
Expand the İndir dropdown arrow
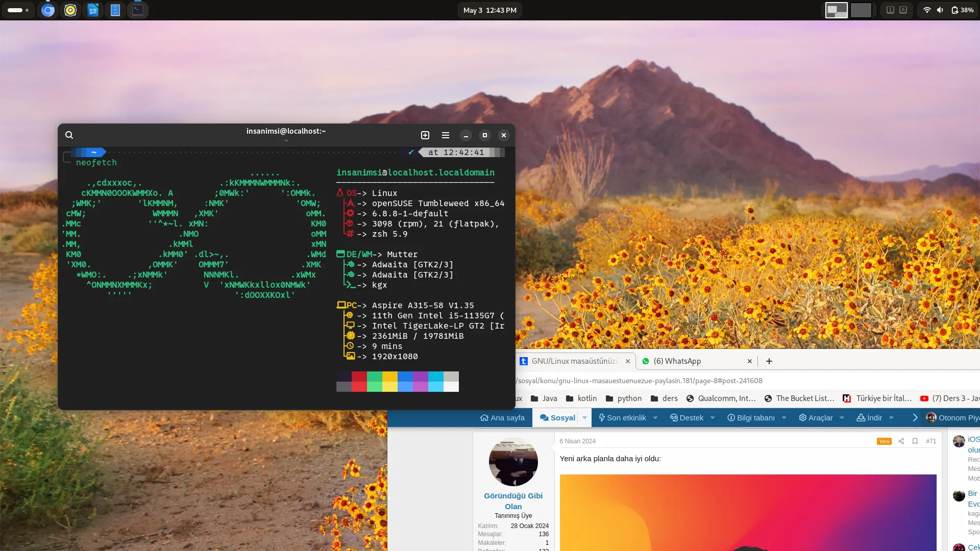891,418
